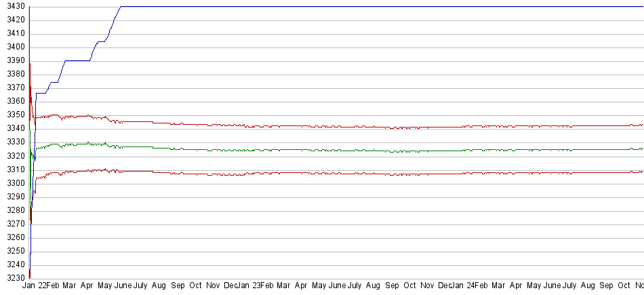Click the flat black line at 3430
The width and height of the screenshot is (644, 295).
pos(373,6)
